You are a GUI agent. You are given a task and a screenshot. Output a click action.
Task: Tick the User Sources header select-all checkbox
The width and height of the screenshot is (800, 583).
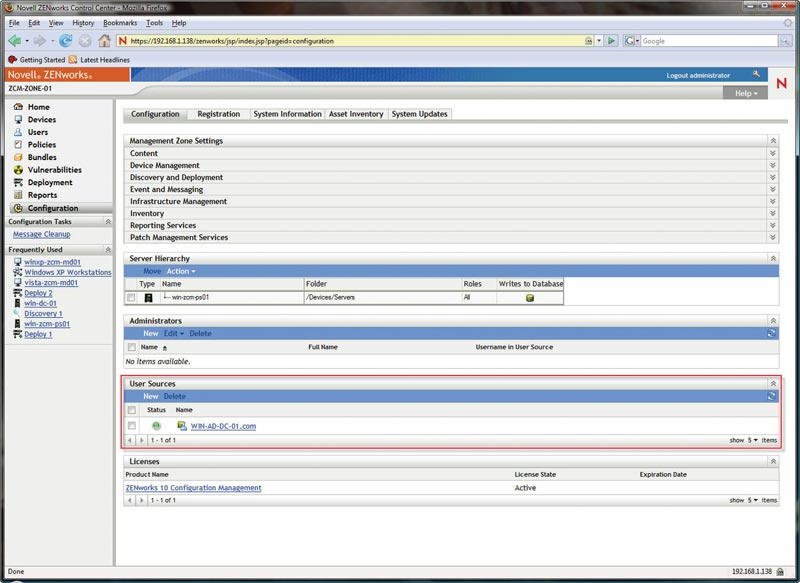click(132, 410)
